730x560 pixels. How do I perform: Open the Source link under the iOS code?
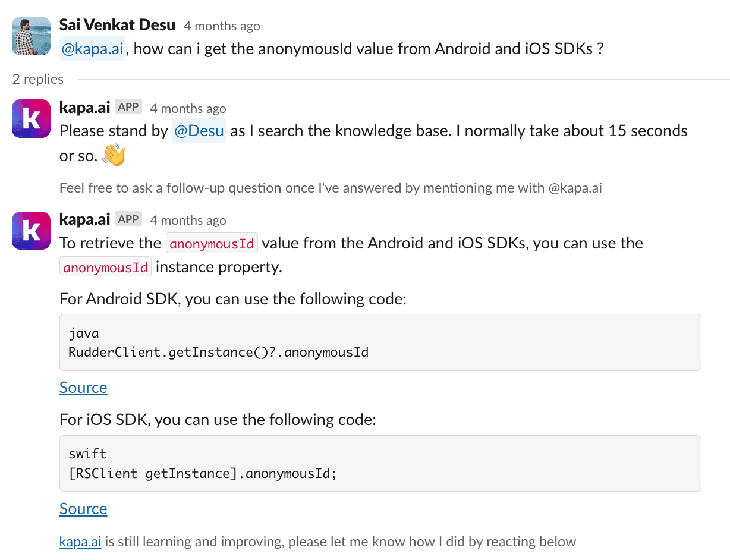point(83,509)
